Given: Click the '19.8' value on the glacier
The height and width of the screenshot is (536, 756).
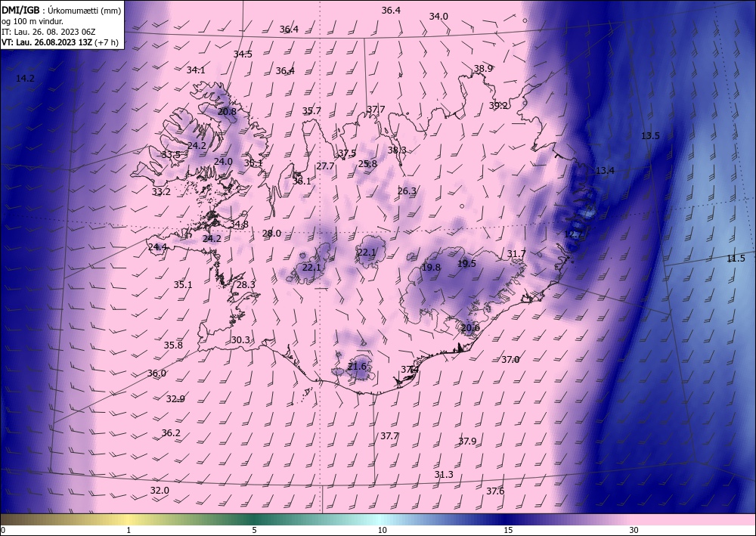Looking at the screenshot, I should point(431,268).
